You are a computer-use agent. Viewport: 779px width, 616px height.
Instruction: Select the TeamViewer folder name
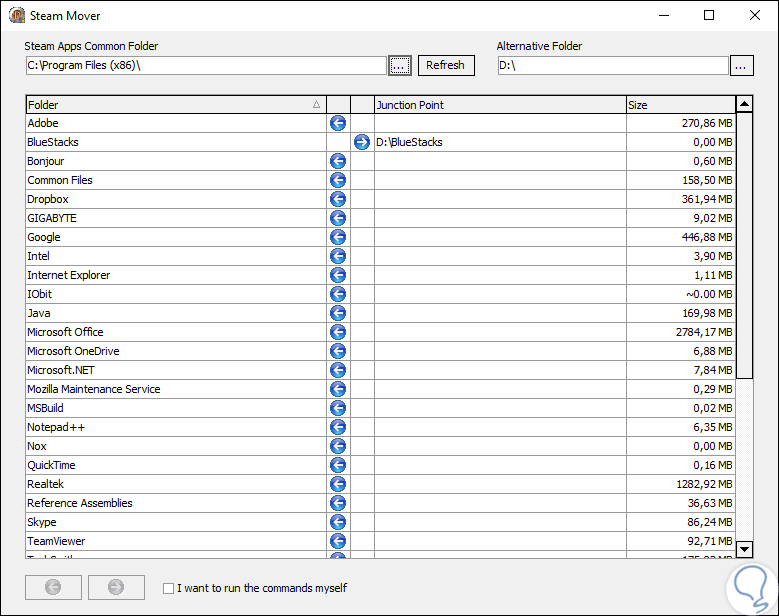click(x=56, y=541)
